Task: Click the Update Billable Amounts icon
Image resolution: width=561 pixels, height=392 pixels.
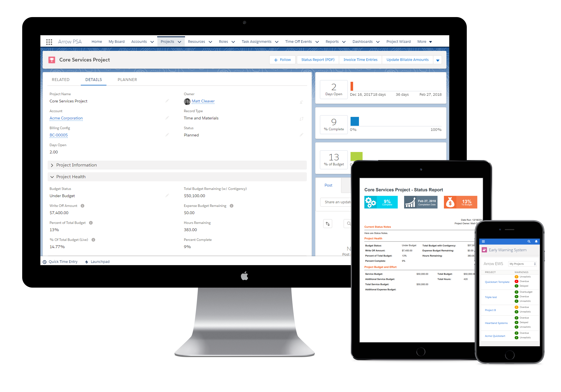Action: click(x=407, y=60)
